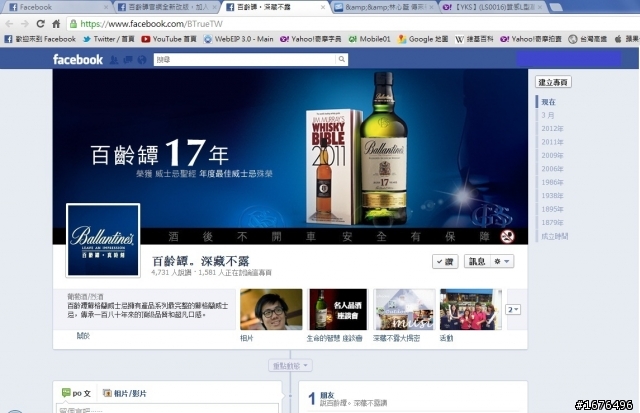
Task: Open the Wikipedia bookmark
Action: 474,39
